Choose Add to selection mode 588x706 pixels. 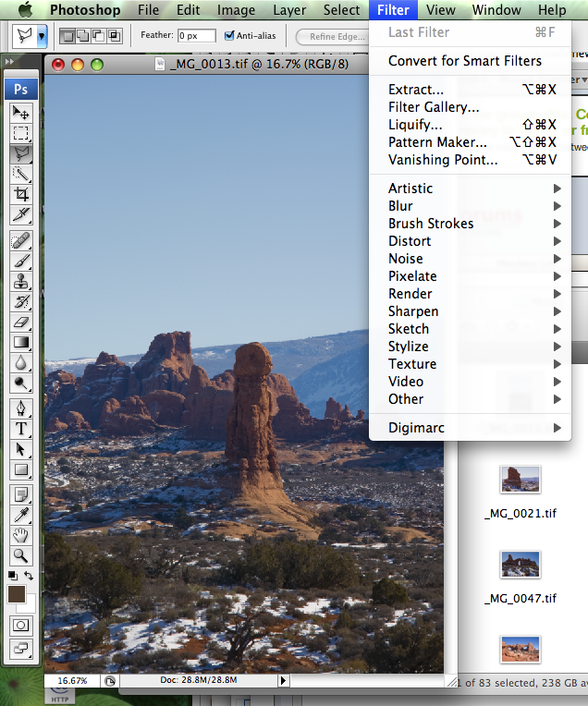83,35
